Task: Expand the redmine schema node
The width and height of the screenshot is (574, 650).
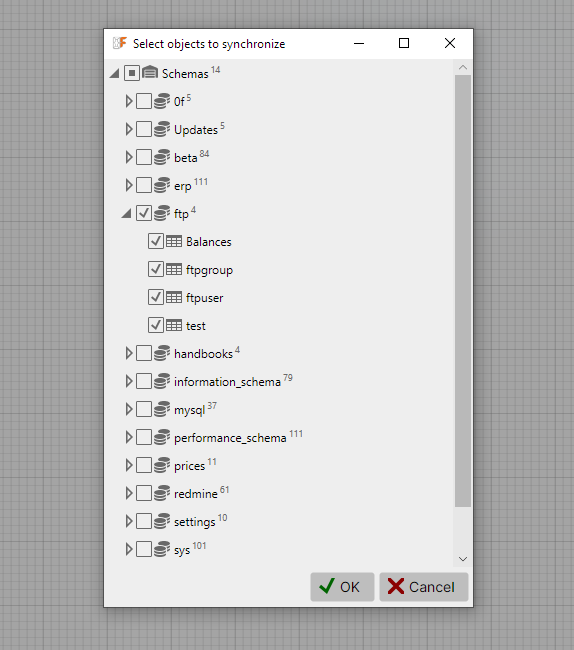Action: tap(129, 494)
